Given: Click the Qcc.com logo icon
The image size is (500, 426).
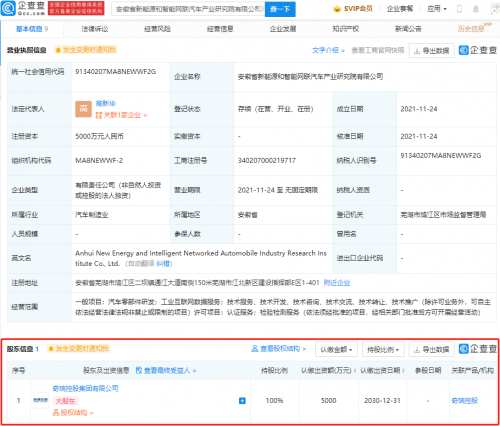Looking at the screenshot, I should click(8, 8).
